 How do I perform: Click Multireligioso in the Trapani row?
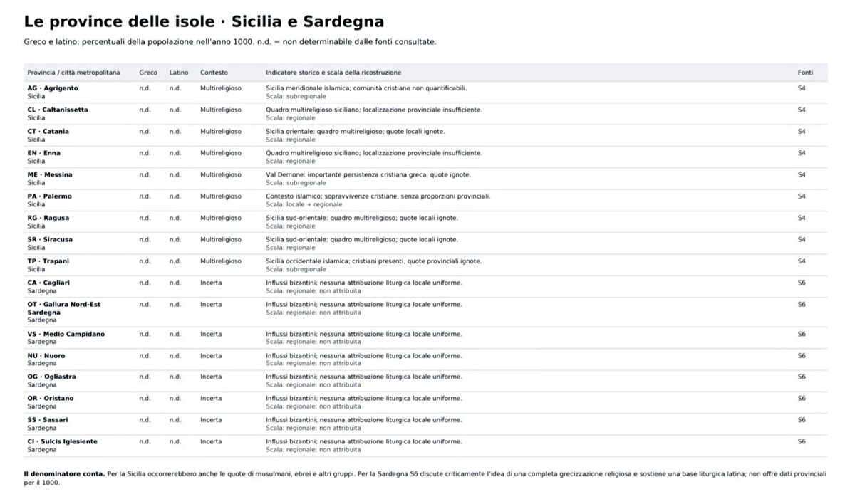[x=221, y=261]
